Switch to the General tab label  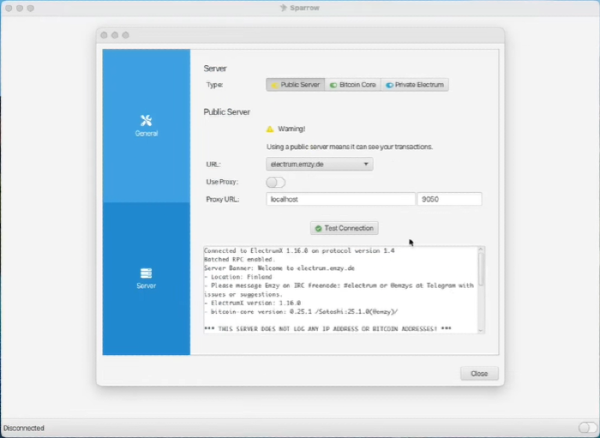tap(146, 132)
